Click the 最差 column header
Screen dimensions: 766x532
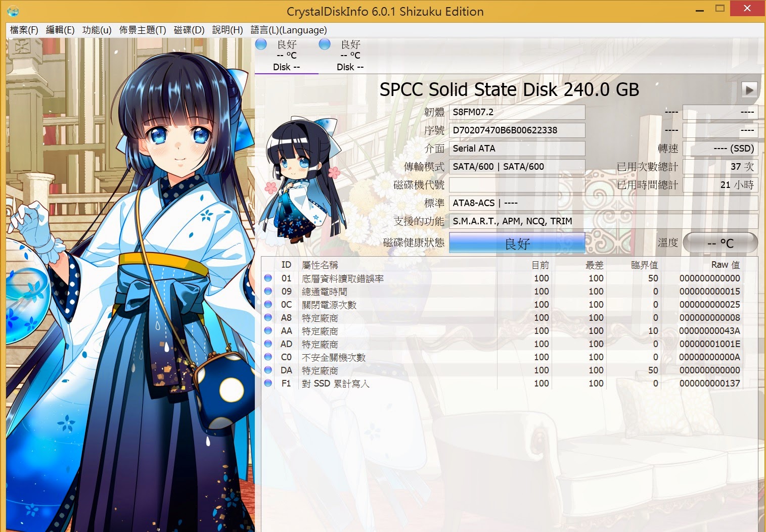pos(578,265)
